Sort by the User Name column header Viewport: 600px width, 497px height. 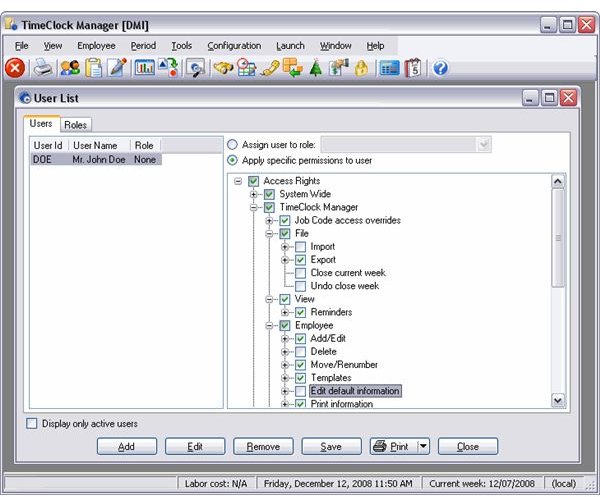[99, 145]
